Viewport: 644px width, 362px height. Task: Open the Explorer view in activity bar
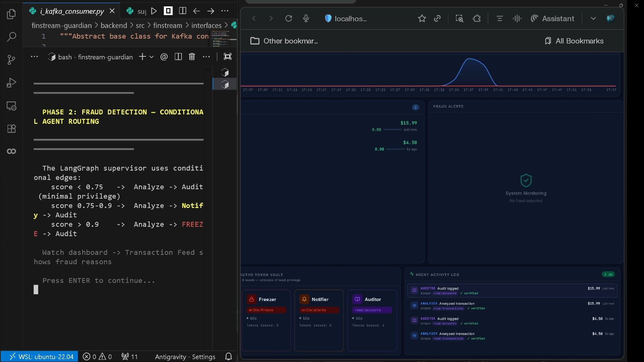(x=11, y=14)
